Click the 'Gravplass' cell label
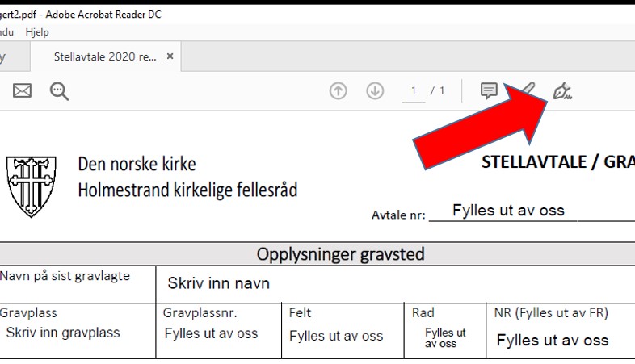This screenshot has width=635, height=364. pyautogui.click(x=28, y=312)
